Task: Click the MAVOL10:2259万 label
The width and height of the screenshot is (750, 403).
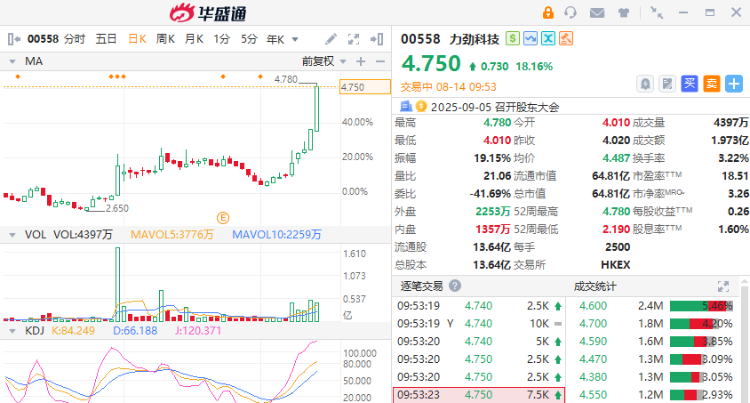Action: click(x=277, y=235)
